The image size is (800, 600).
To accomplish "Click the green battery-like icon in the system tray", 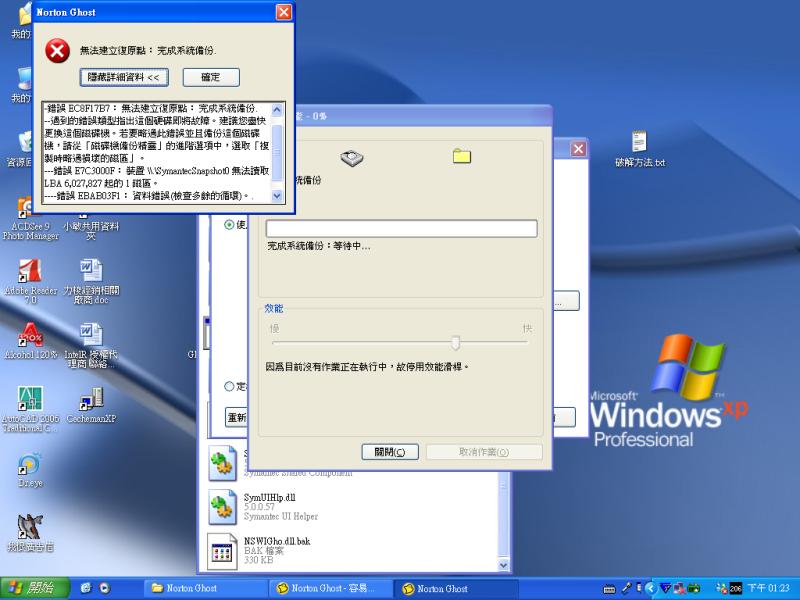I will 694,589.
